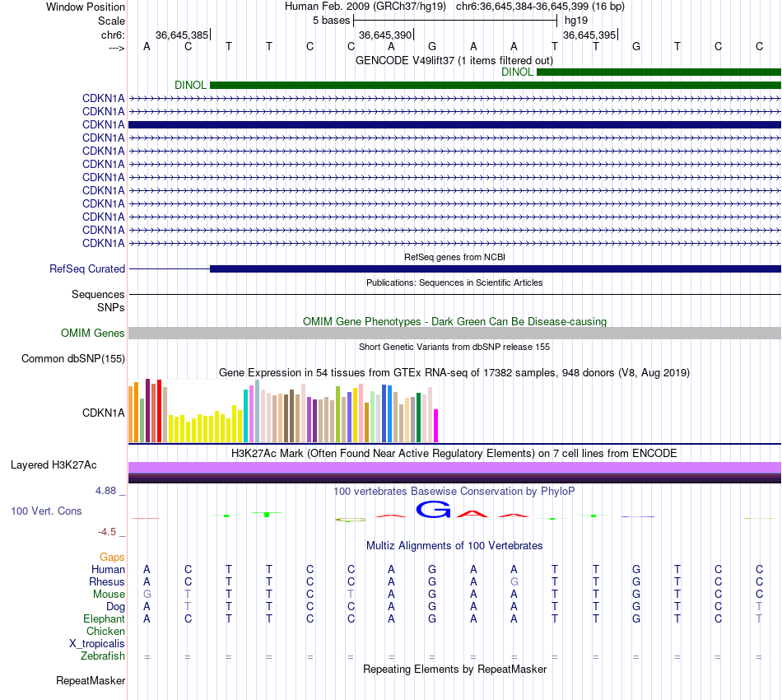Screen dimensions: 782x700
Task: Click the Sequences track label
Action: pyautogui.click(x=98, y=294)
